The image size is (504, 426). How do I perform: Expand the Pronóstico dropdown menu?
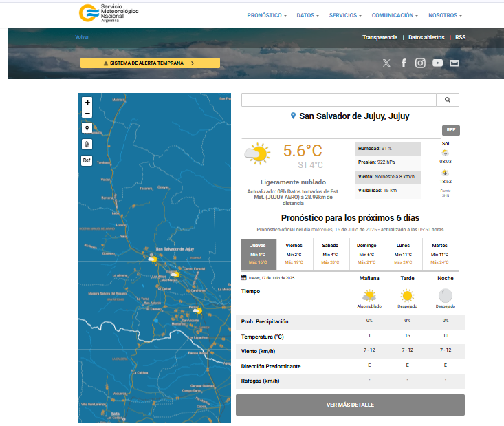click(x=267, y=15)
